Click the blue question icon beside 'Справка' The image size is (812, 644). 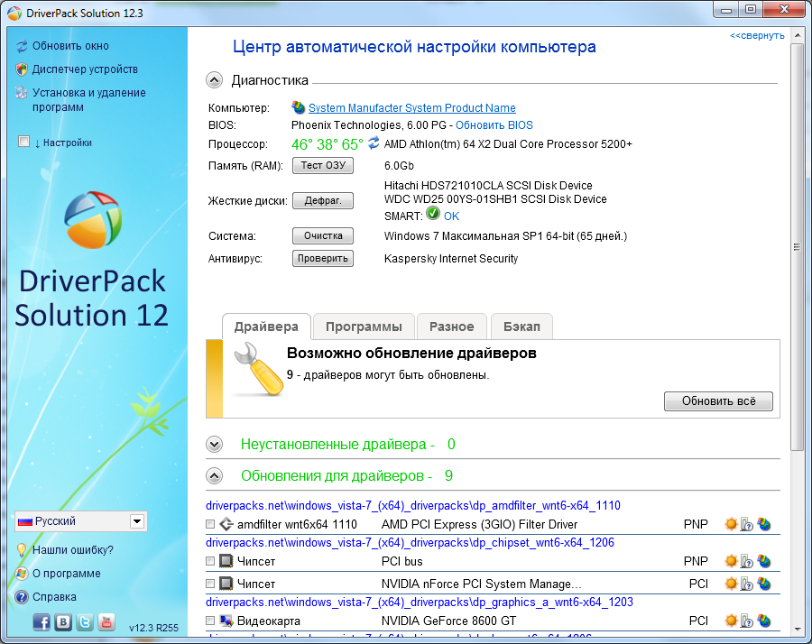(22, 597)
